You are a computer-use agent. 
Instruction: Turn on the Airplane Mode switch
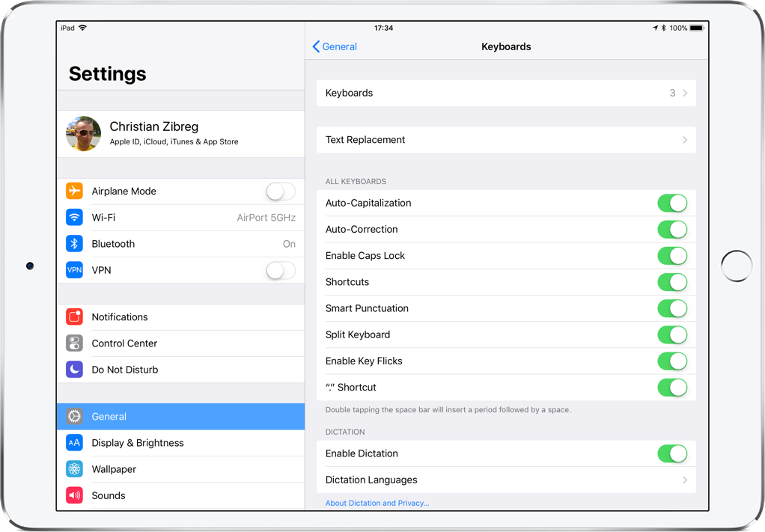[x=281, y=191]
